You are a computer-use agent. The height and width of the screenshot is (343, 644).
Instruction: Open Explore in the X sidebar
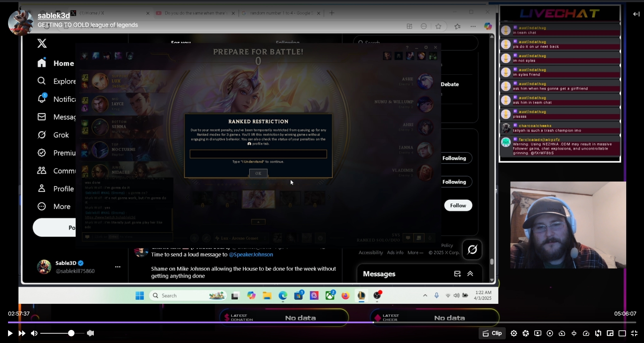(56, 81)
